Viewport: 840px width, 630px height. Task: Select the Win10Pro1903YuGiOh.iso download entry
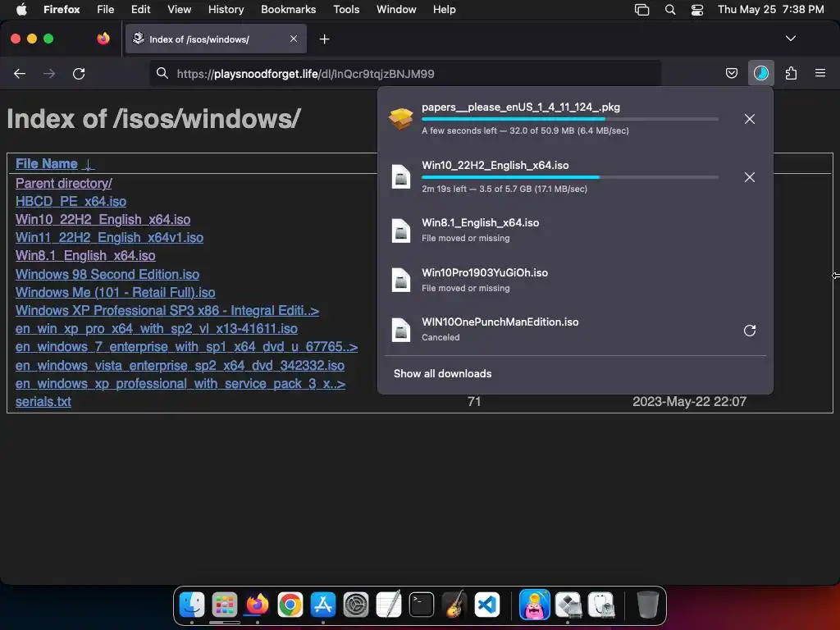(x=575, y=281)
